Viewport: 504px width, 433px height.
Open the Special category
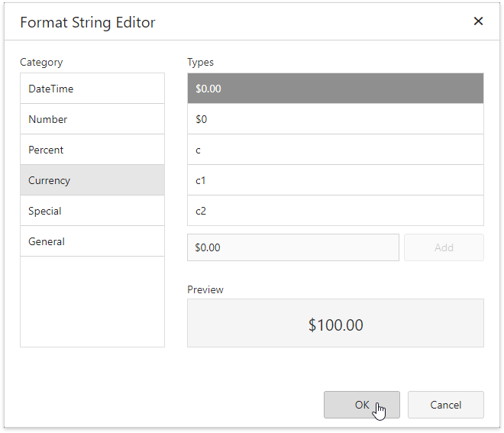click(x=92, y=211)
